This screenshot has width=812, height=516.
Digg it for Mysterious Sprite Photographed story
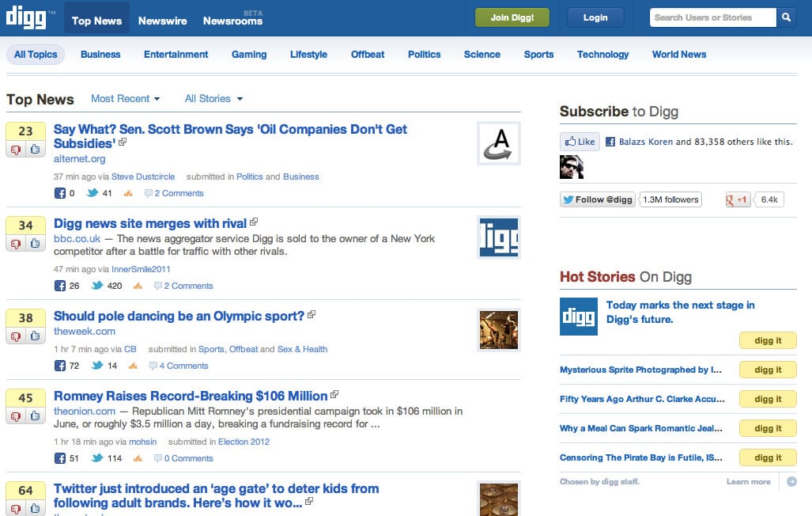click(768, 370)
